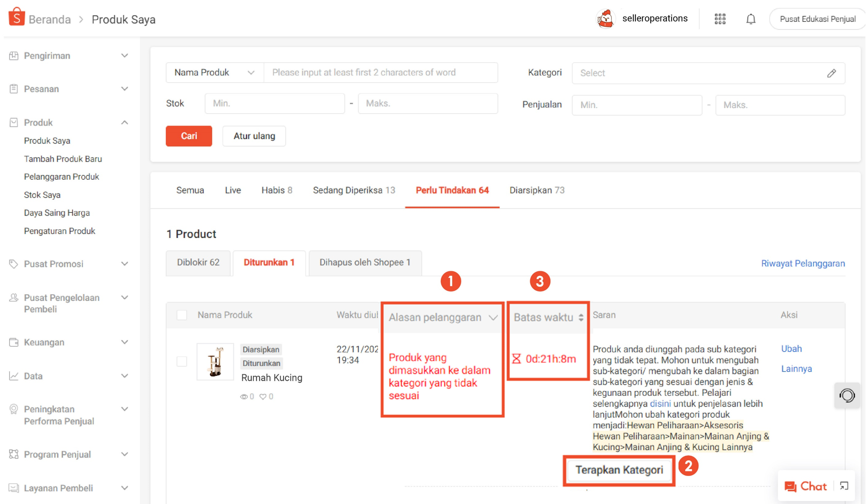Image resolution: width=867 pixels, height=504 pixels.
Task: Expand the Alasan pelanggaran filter dropdown
Action: pos(493,318)
